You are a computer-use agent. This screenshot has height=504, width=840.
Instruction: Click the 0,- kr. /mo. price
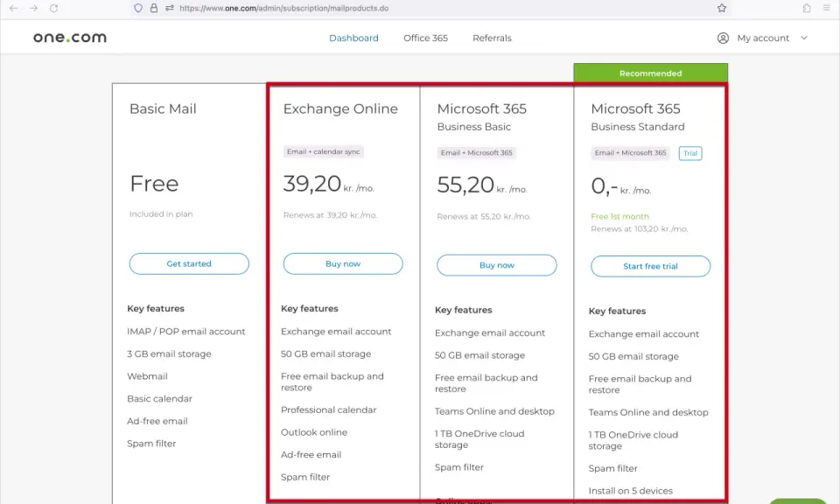click(621, 185)
